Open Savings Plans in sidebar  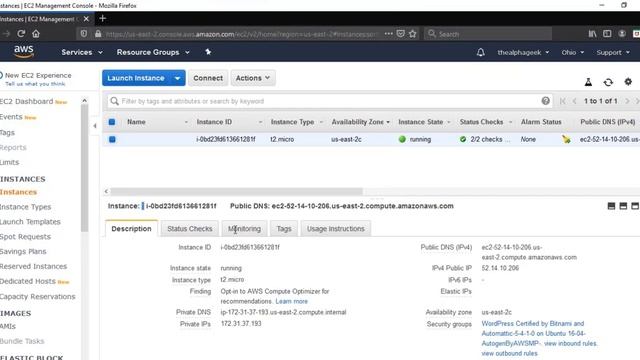pos(23,251)
